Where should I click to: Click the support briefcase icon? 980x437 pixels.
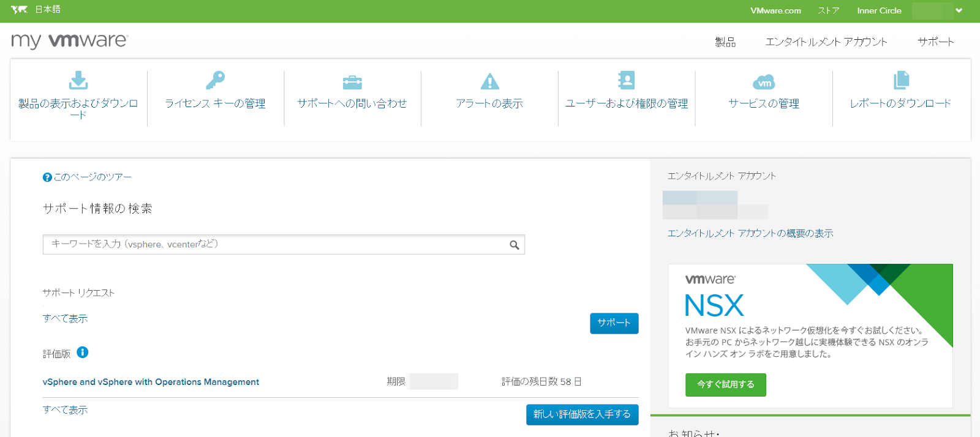(x=352, y=82)
